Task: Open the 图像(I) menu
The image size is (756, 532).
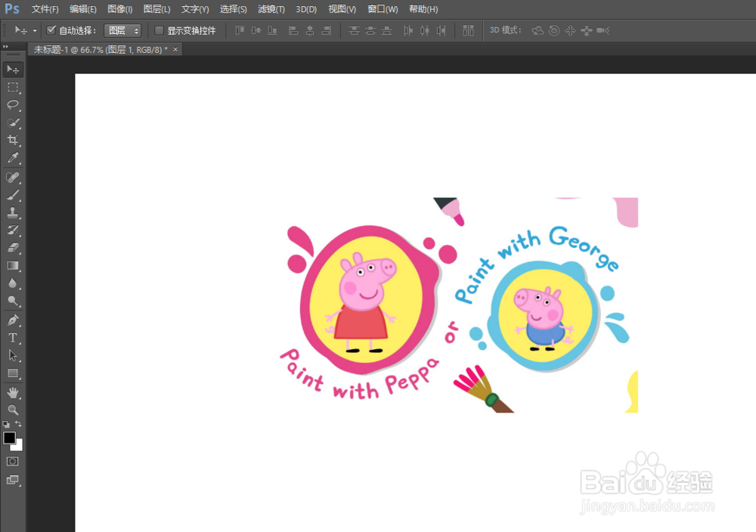Action: [119, 9]
